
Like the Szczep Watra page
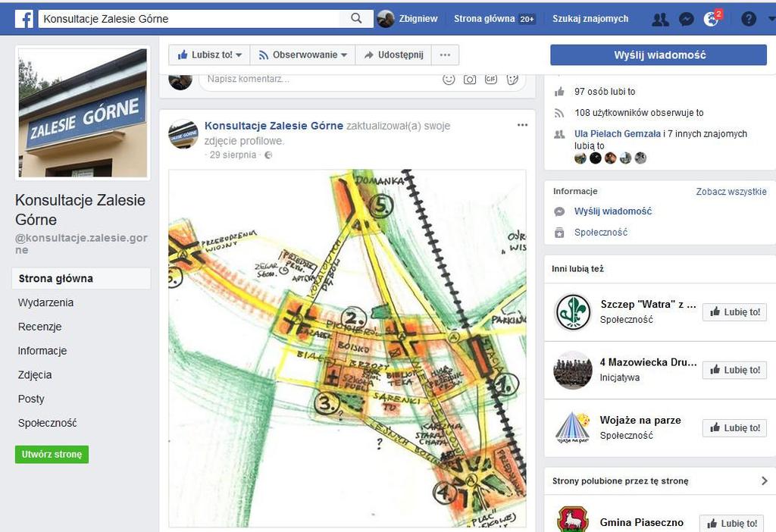pos(734,312)
